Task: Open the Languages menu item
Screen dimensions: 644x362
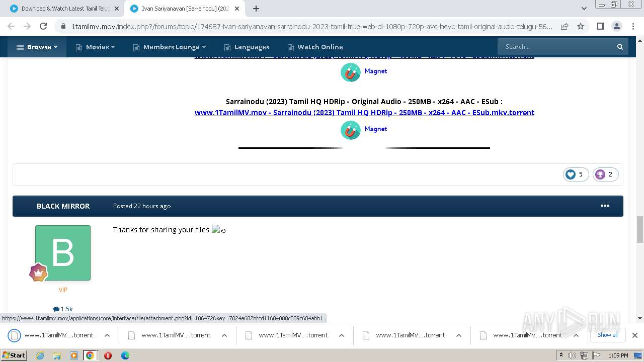Action: 247,47
